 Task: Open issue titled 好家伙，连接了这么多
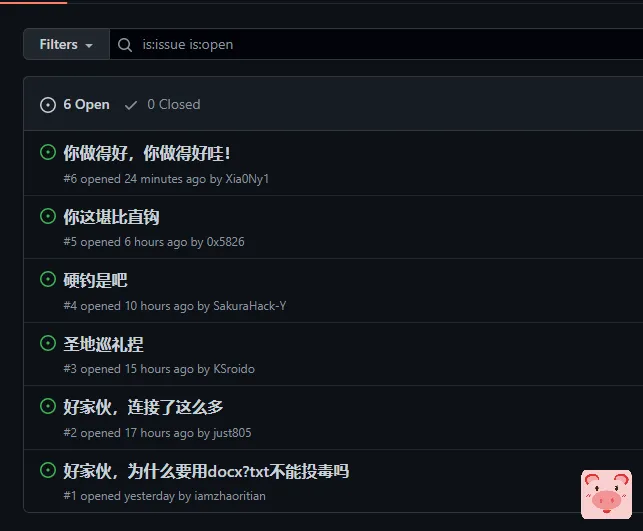(143, 407)
